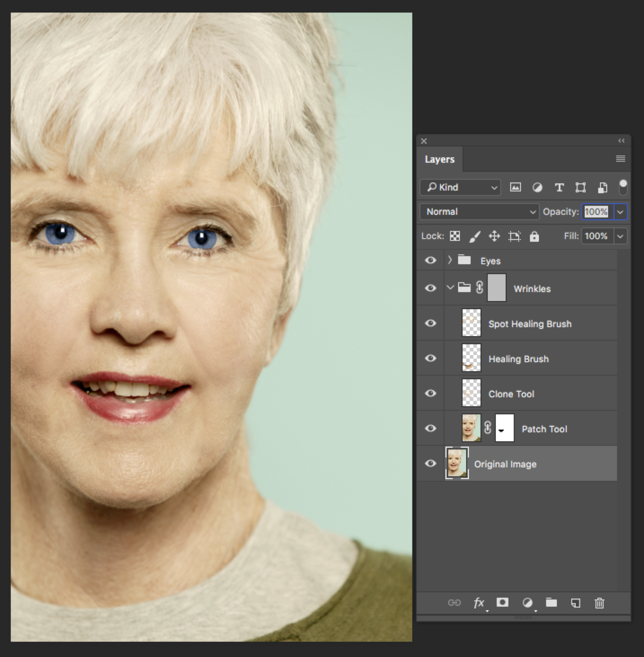This screenshot has height=657, width=644.
Task: Switch to the Layers tab
Action: coord(440,159)
